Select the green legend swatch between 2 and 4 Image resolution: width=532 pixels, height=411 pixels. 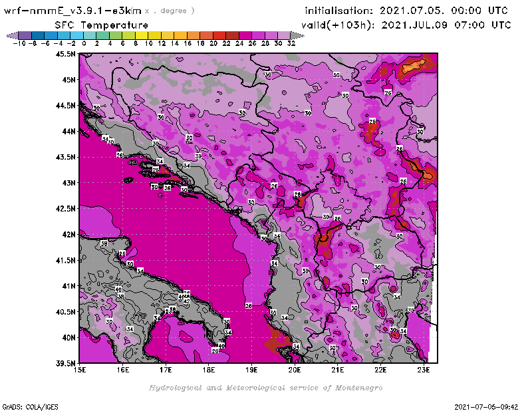coord(102,35)
